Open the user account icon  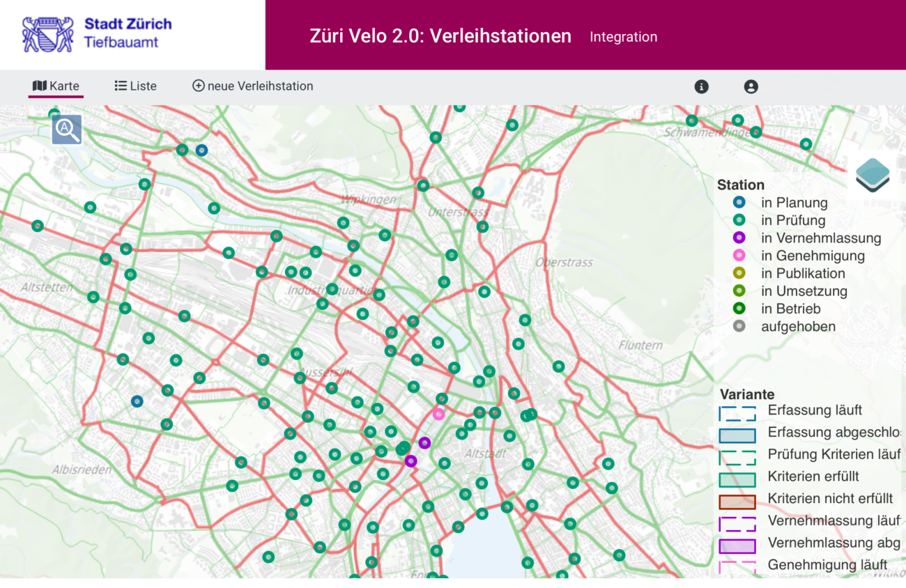coord(751,86)
